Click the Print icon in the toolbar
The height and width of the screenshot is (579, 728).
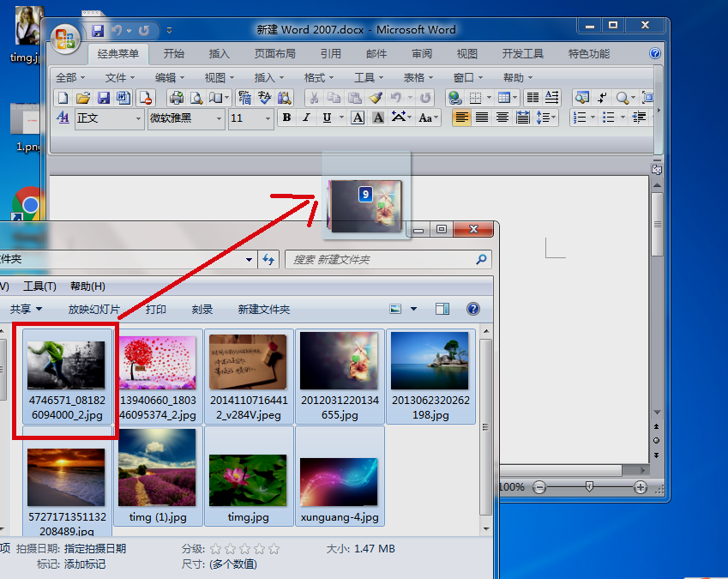[x=177, y=98]
